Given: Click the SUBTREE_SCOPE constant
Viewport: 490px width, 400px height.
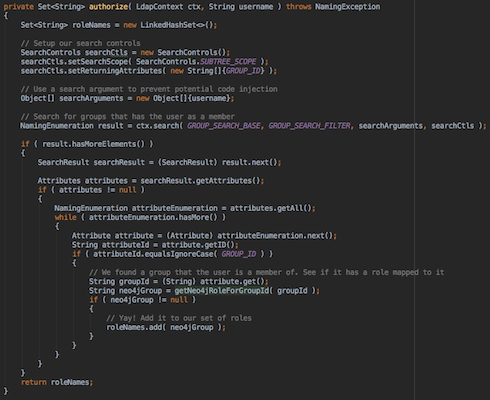Looking at the screenshot, I should pyautogui.click(x=228, y=62).
